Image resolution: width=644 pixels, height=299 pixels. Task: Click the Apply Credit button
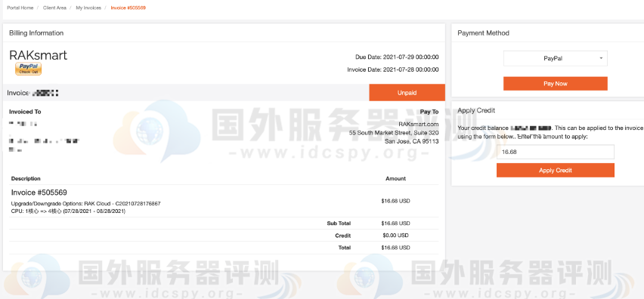[556, 170]
